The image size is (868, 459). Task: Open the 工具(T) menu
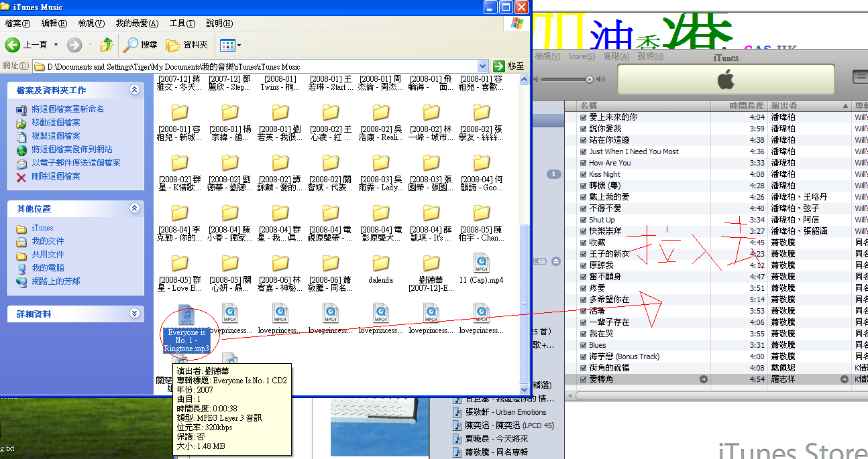tap(182, 23)
